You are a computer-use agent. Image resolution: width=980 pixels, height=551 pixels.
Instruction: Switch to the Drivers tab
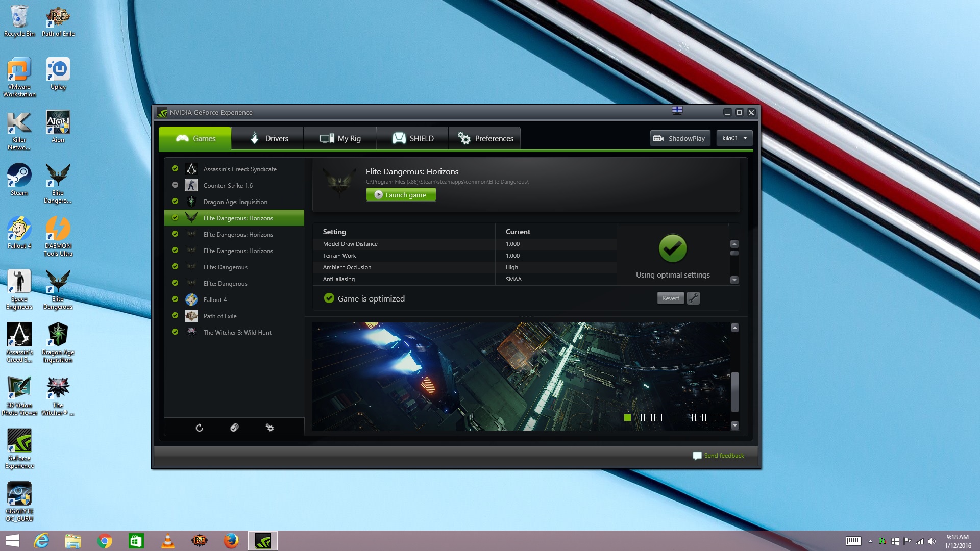(x=268, y=138)
